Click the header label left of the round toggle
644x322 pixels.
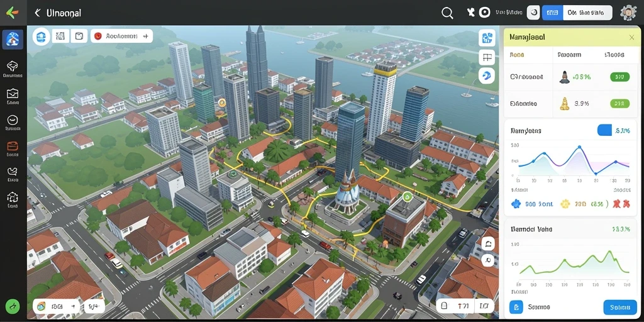pyautogui.click(x=509, y=13)
